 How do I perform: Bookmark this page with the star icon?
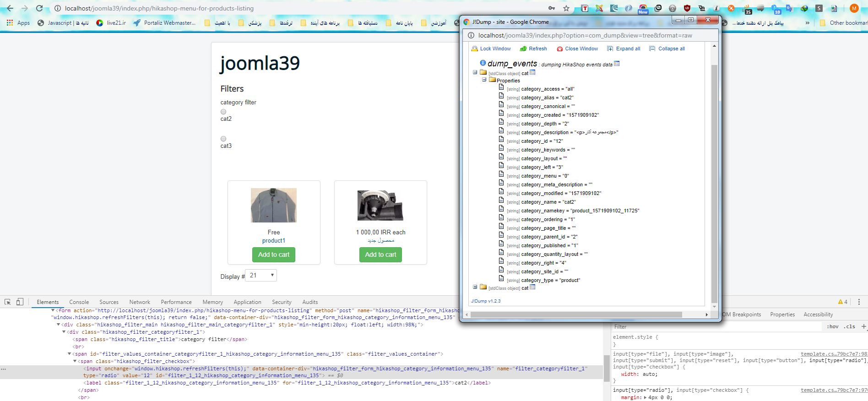click(566, 8)
